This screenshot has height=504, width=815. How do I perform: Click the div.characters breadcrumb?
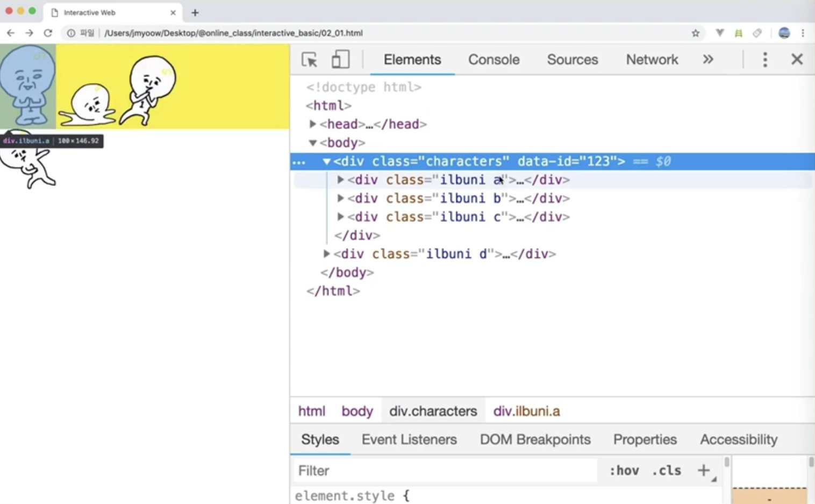pos(433,411)
